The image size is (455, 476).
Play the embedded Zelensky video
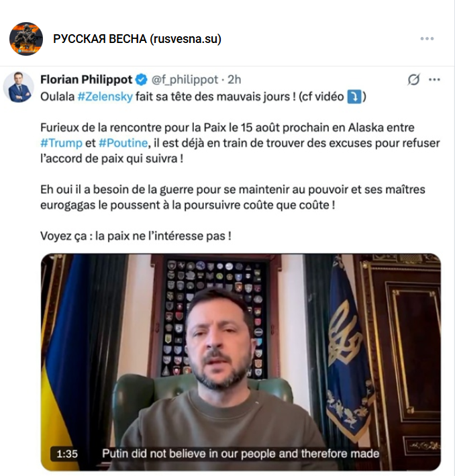pyautogui.click(x=241, y=362)
